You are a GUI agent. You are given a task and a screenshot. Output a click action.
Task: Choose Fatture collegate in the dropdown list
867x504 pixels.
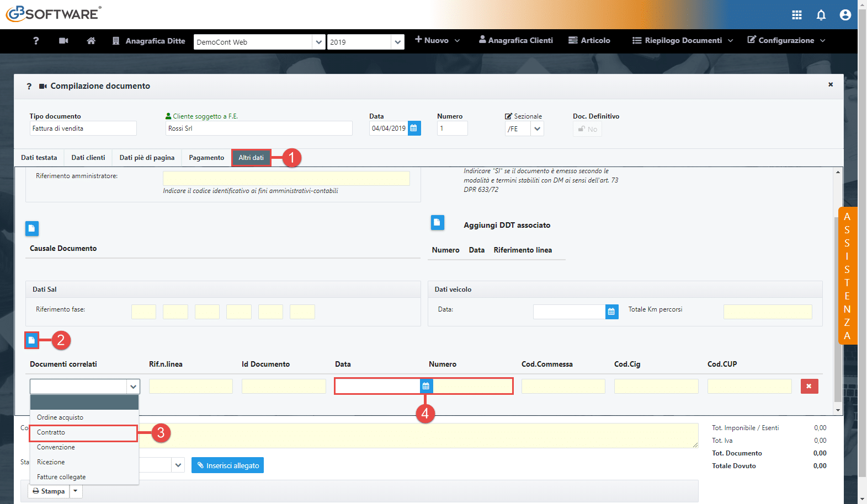click(x=83, y=477)
